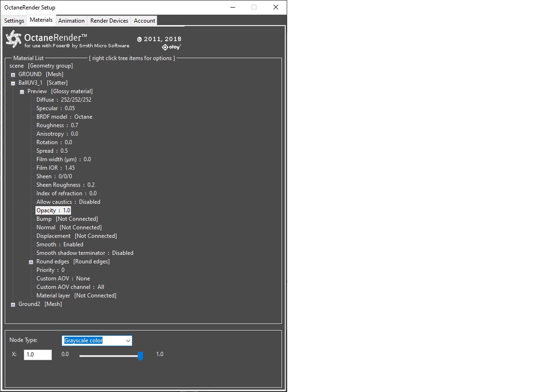Select the GROUND [Mesh] label
Viewport: 545px width, 392px height.
(41, 74)
